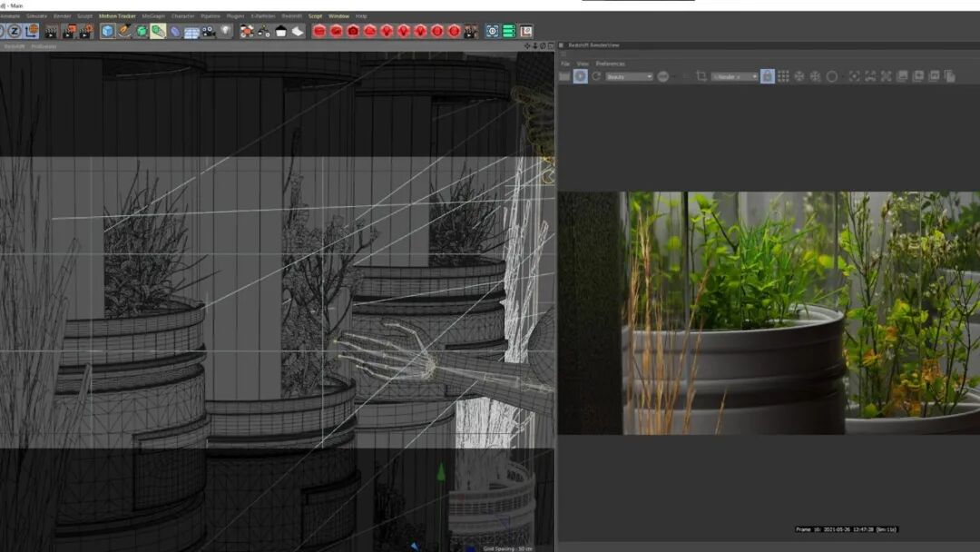Click the 'Grid Spacing : 50 cm' label
This screenshot has width=980, height=552.
tap(507, 549)
